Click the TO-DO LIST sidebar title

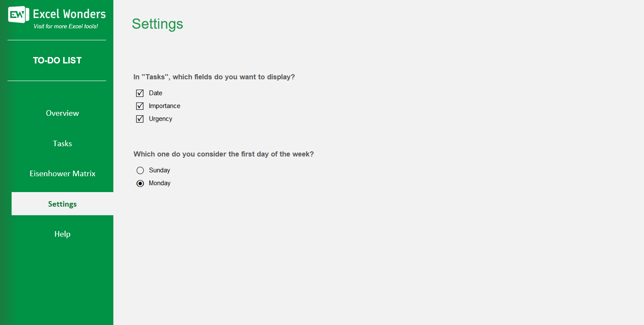tap(57, 60)
